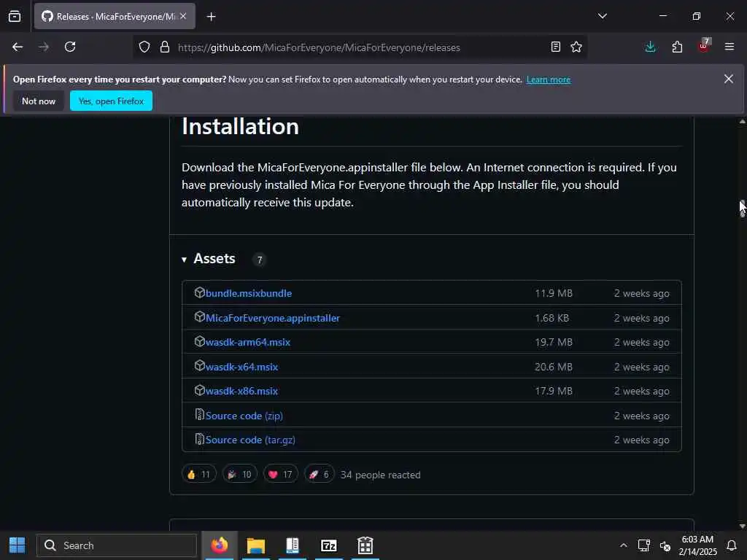
Task: Open the 7-Zip taskbar icon
Action: click(329, 545)
